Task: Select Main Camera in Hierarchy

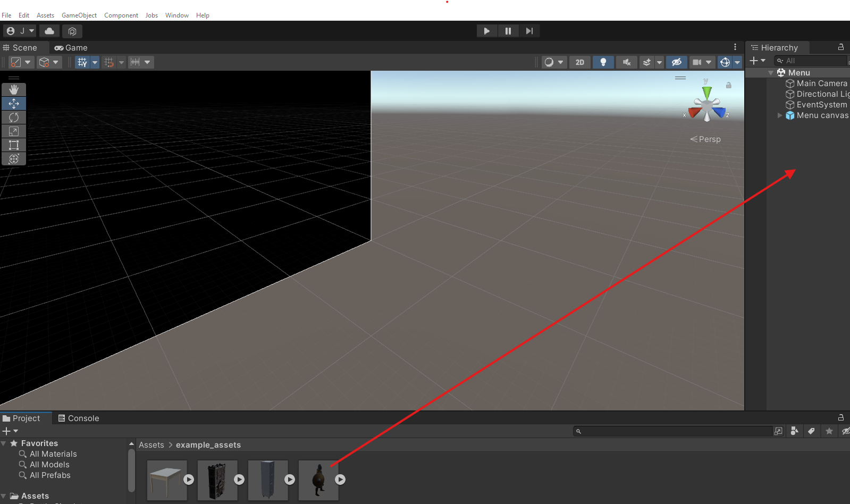Action: pyautogui.click(x=822, y=83)
